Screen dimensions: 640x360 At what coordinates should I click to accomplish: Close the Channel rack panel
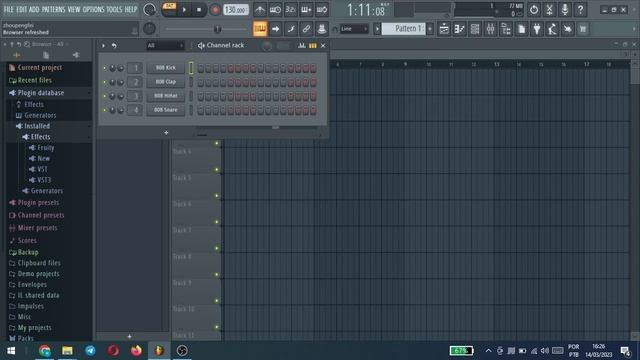pyautogui.click(x=323, y=46)
